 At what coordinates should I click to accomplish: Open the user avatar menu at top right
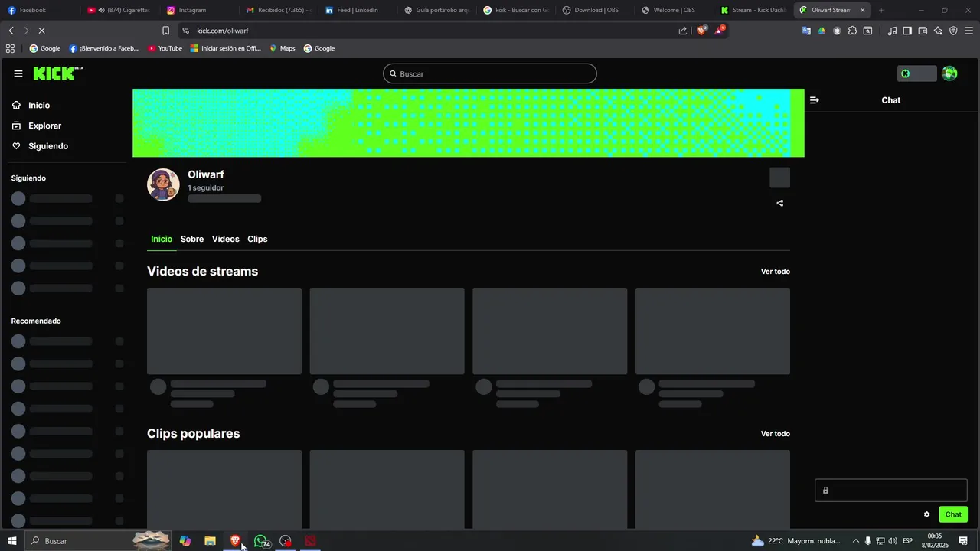pyautogui.click(x=949, y=73)
